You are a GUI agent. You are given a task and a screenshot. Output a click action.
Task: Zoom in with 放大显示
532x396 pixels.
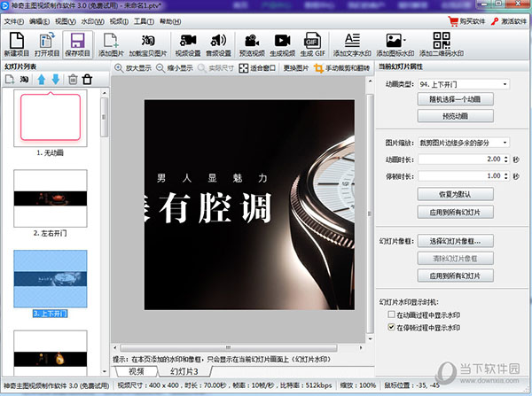[133, 68]
